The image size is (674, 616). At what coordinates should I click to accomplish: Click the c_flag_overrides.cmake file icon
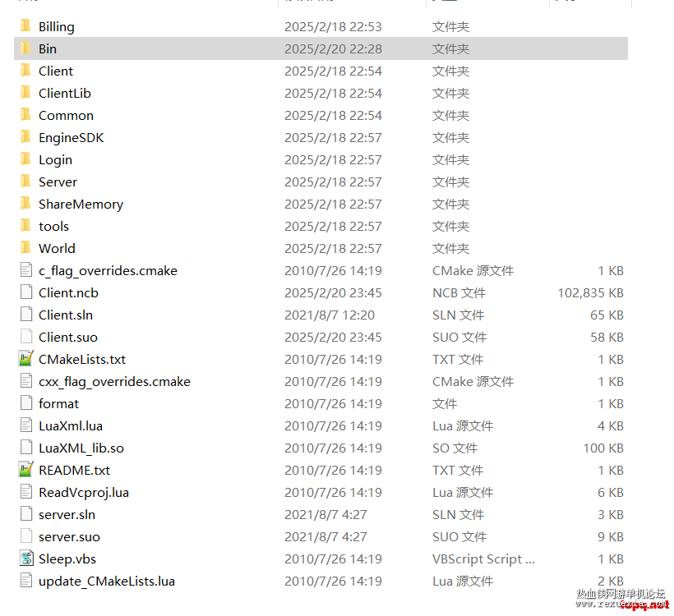[26, 270]
